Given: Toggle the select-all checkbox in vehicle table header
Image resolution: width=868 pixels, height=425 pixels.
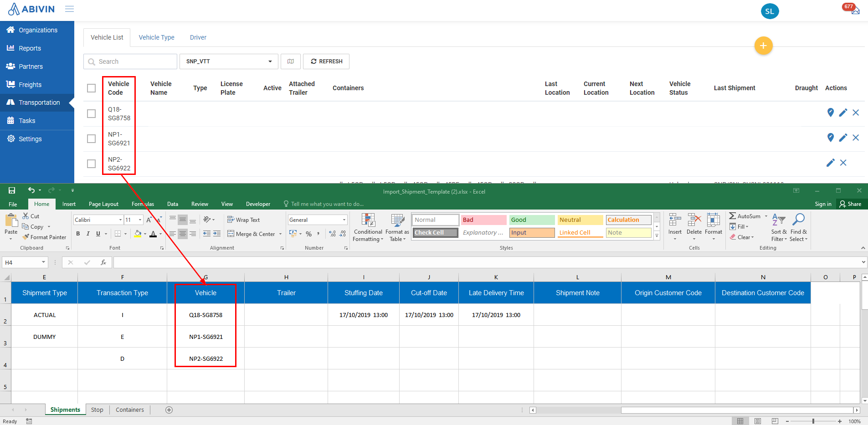Looking at the screenshot, I should point(92,88).
